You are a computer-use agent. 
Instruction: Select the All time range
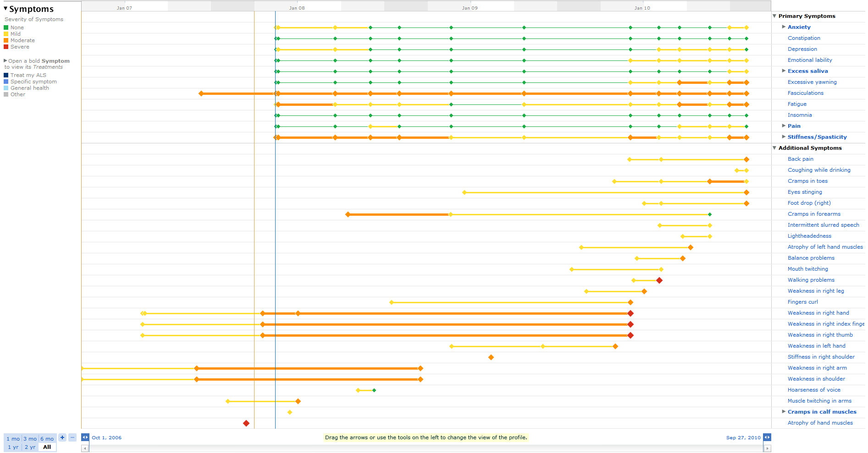tap(47, 447)
